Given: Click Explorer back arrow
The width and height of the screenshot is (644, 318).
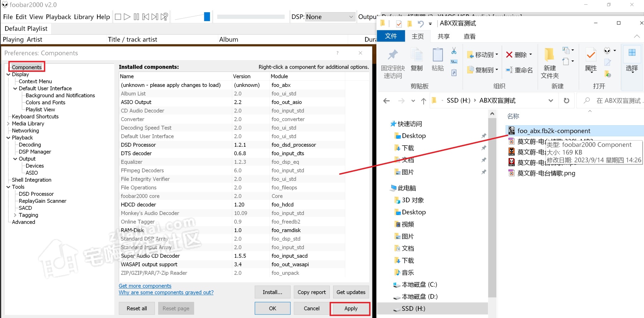Looking at the screenshot, I should (386, 101).
